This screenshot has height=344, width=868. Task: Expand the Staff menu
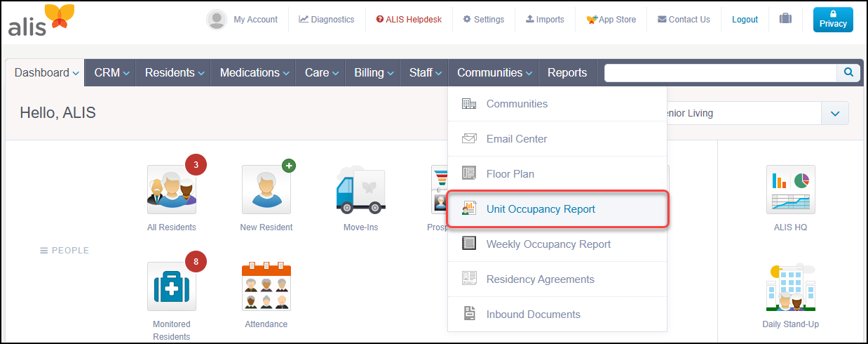pos(426,72)
